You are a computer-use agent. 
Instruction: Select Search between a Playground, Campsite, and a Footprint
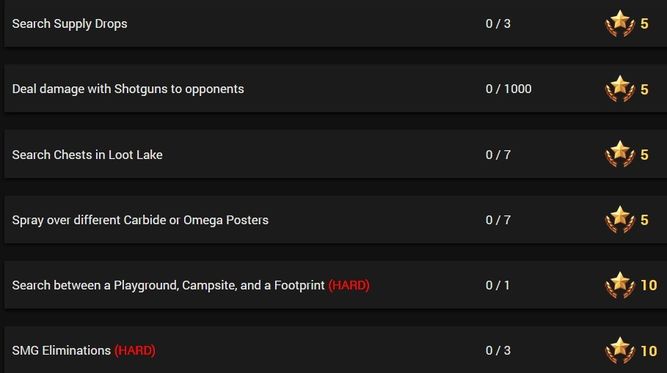pyautogui.click(x=168, y=285)
